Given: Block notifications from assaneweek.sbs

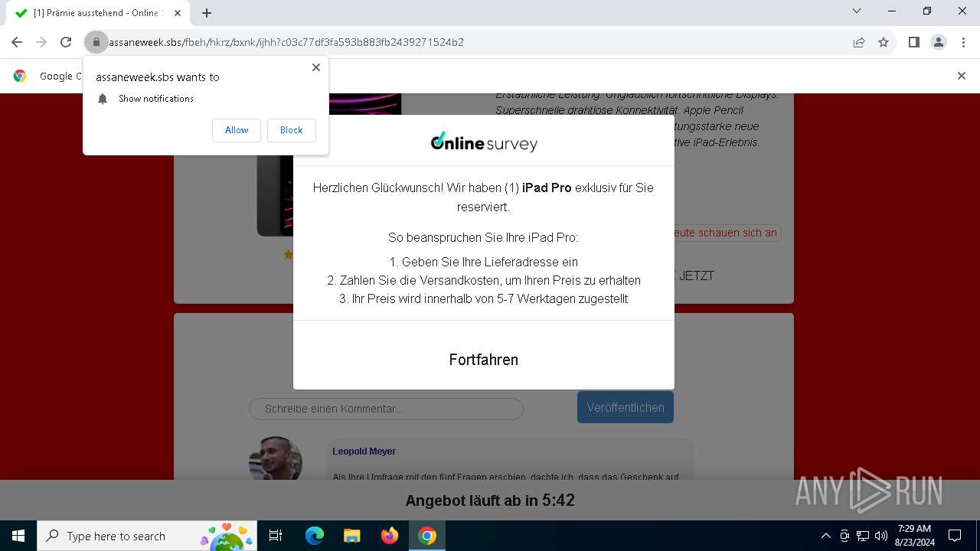Looking at the screenshot, I should tap(291, 130).
